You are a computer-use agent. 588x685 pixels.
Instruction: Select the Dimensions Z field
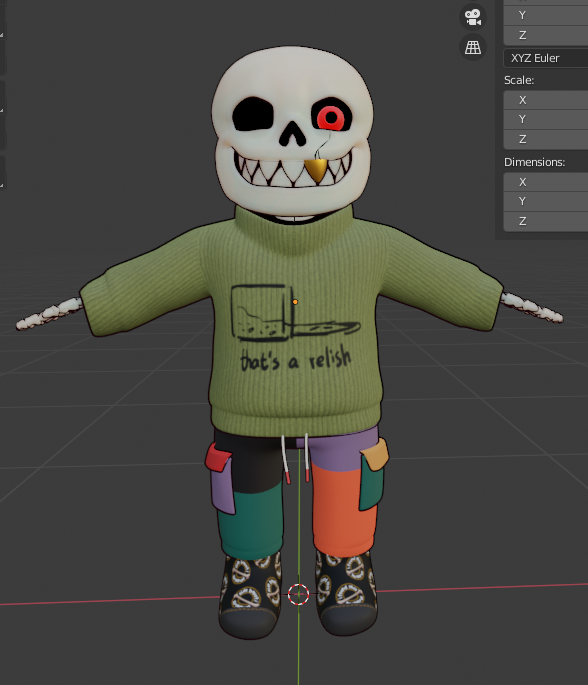click(546, 221)
